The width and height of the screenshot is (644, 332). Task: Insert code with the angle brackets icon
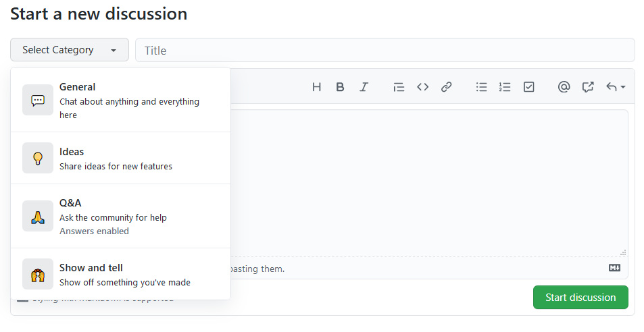pos(422,87)
